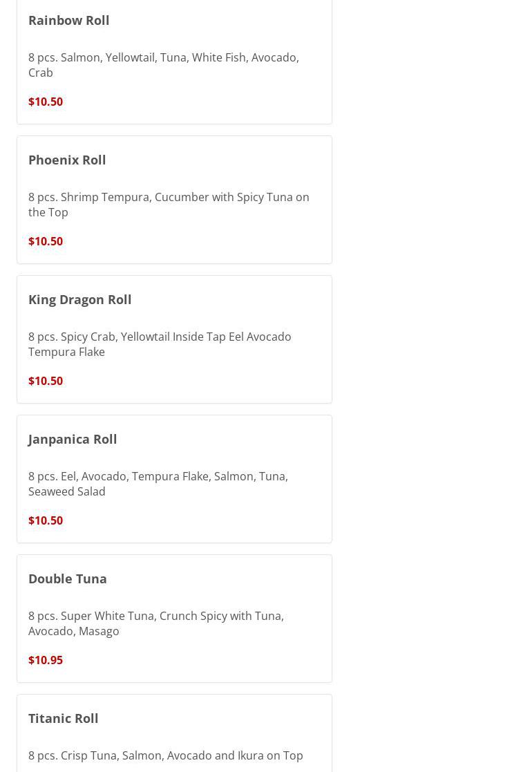Open the King Dragon Roll title
This screenshot has width=532, height=772.
click(x=80, y=299)
